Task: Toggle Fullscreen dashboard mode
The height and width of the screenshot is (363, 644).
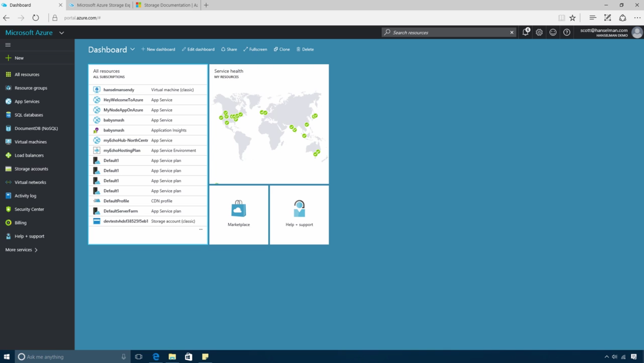Action: click(x=255, y=50)
